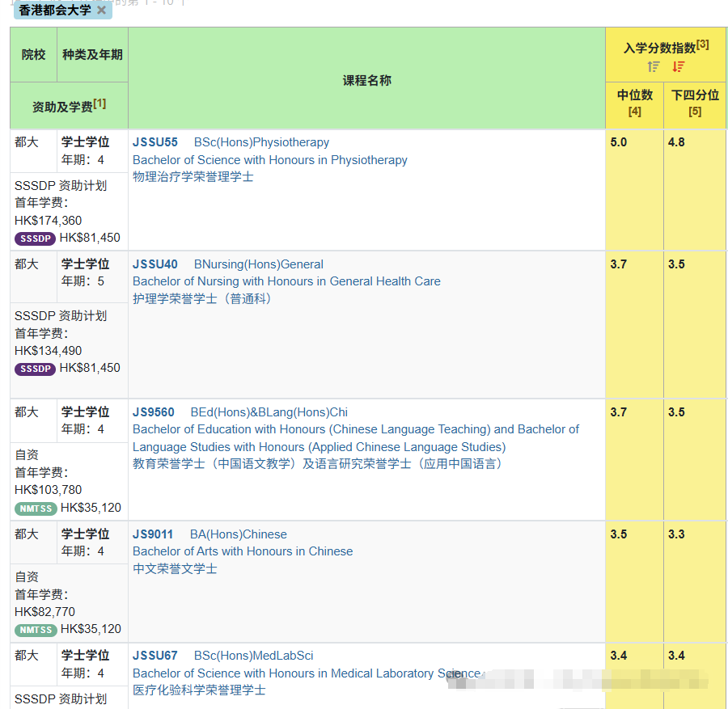Open Bachelor of Science with Honours in Physiotherapy
The width and height of the screenshot is (728, 709).
pyautogui.click(x=269, y=160)
